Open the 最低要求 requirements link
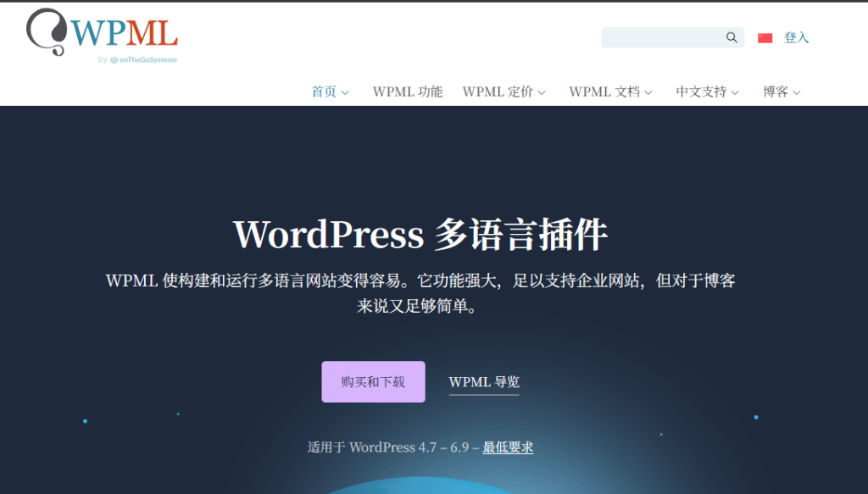868x494 pixels. pyautogui.click(x=508, y=447)
